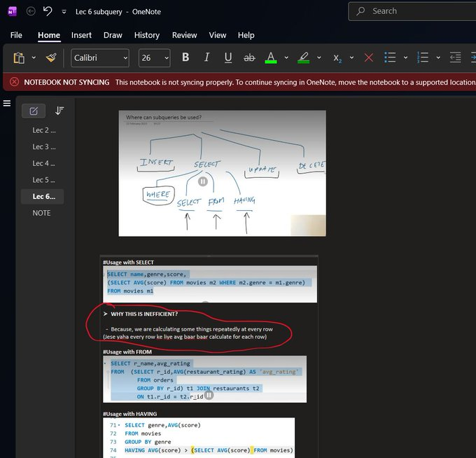Viewport: 476px width, 458px height.
Task: Expand the bullet library dropdown
Action: (x=405, y=57)
